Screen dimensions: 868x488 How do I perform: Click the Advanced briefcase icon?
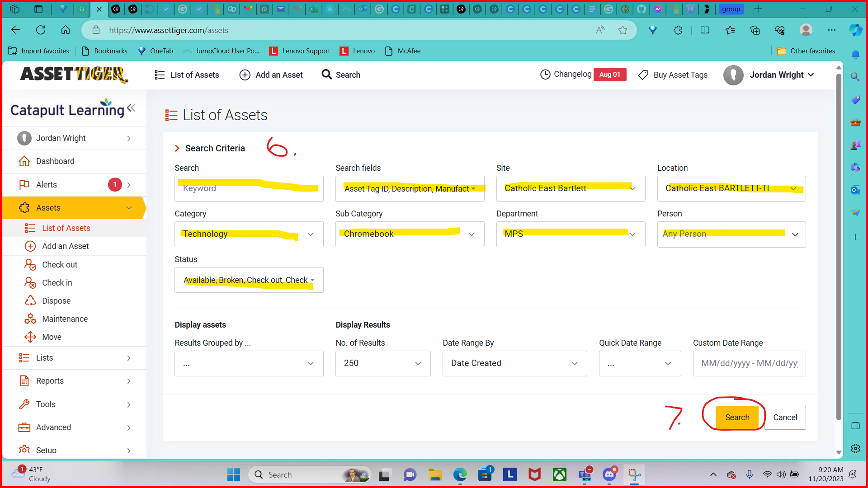click(24, 427)
